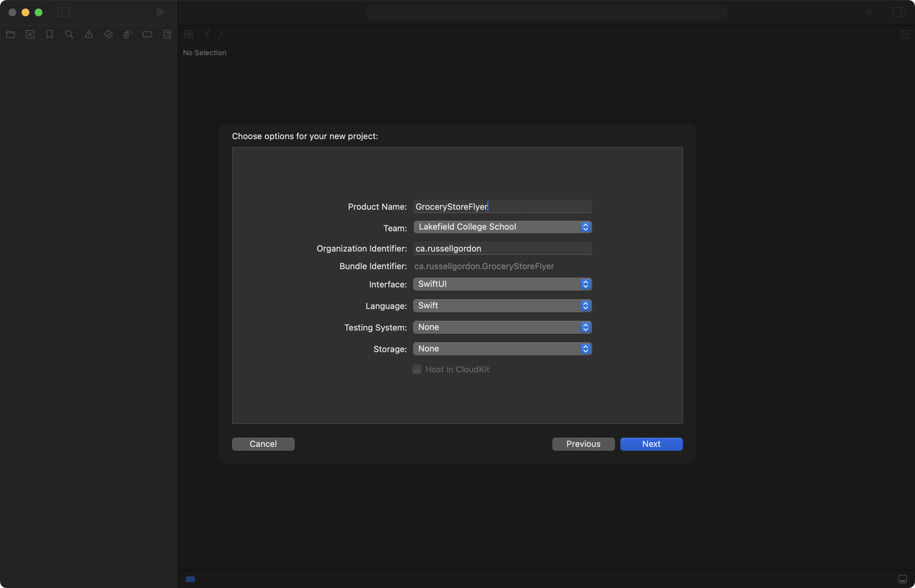The height and width of the screenshot is (588, 915).
Task: Open the Debug navigator icon
Action: coord(128,34)
